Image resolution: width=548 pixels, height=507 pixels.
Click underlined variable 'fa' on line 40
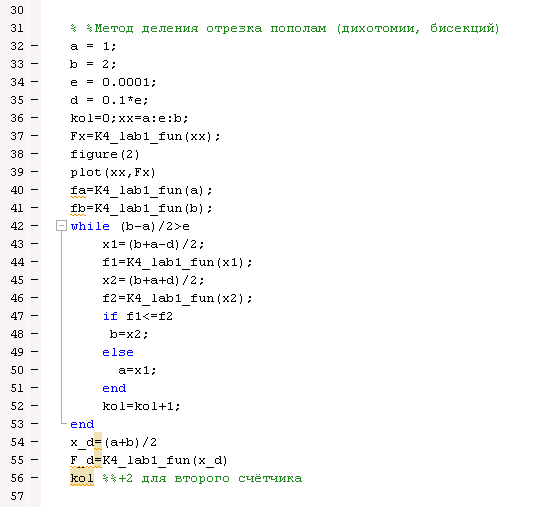coord(78,190)
